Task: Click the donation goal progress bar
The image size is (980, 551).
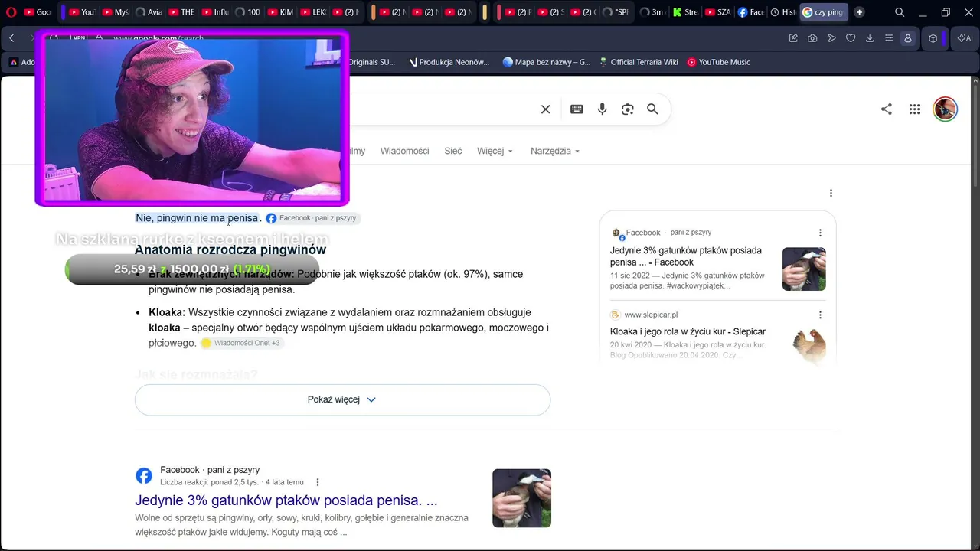Action: (x=191, y=269)
